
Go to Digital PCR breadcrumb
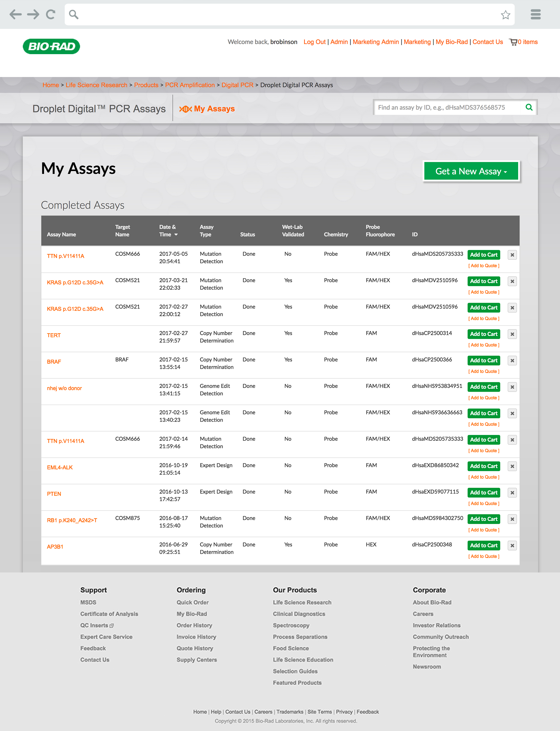coord(237,85)
